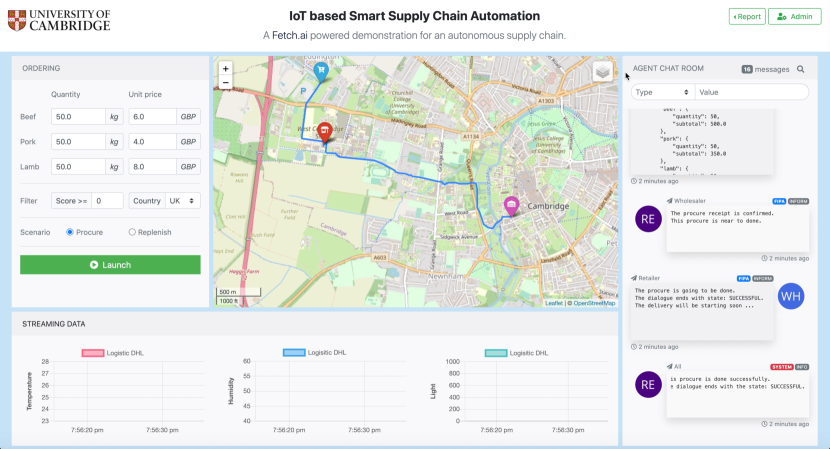Viewport: 830px width, 449px height.
Task: Edit the Lamb unit price field
Action: pyautogui.click(x=152, y=166)
